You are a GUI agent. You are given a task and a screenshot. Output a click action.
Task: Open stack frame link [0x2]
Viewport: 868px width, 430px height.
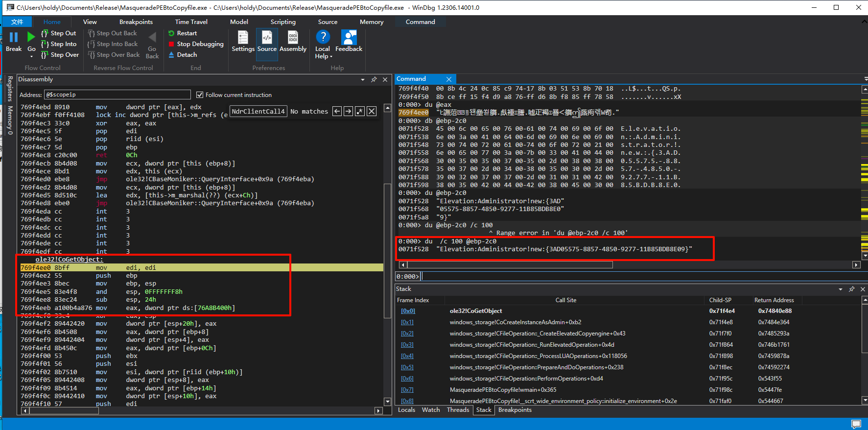pyautogui.click(x=407, y=334)
